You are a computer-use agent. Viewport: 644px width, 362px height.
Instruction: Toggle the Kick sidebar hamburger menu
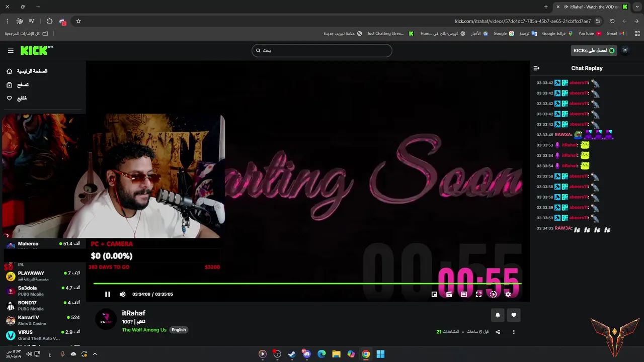point(11,51)
